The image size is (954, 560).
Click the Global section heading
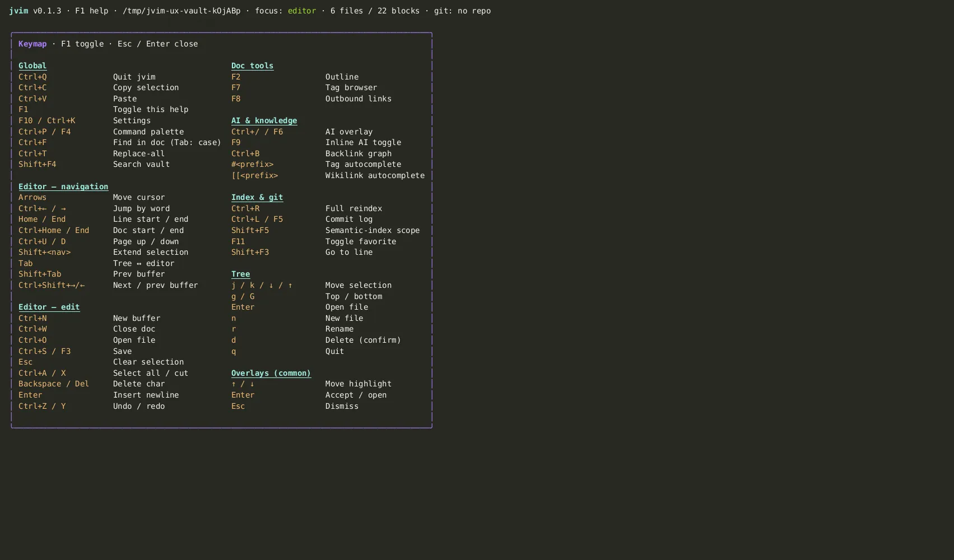[x=32, y=66]
